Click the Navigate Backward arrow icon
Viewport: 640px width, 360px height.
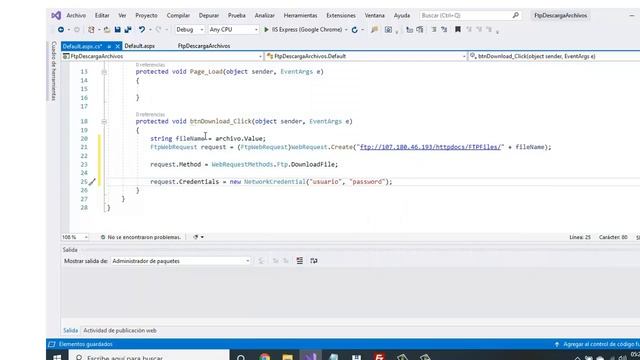pyautogui.click(x=61, y=29)
